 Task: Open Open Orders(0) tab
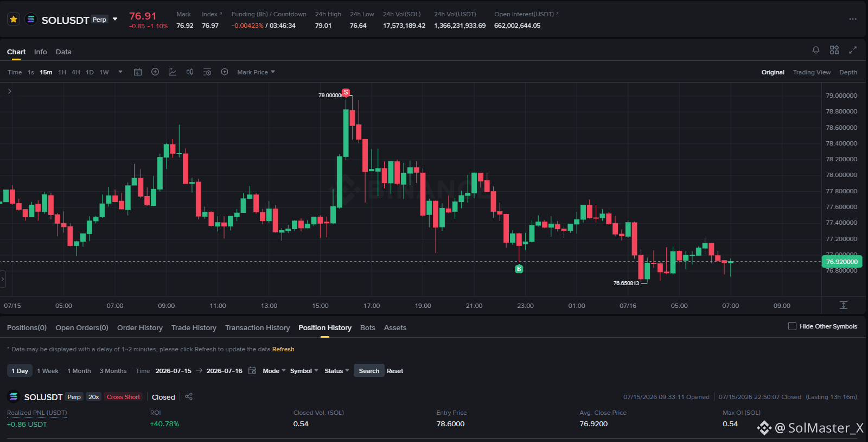(82, 328)
